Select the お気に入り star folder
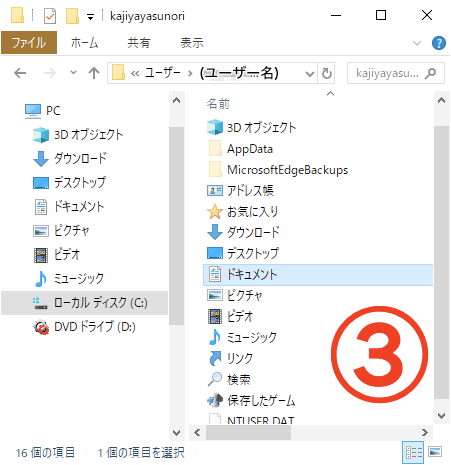Viewport: 451px width, 465px height. [242, 212]
